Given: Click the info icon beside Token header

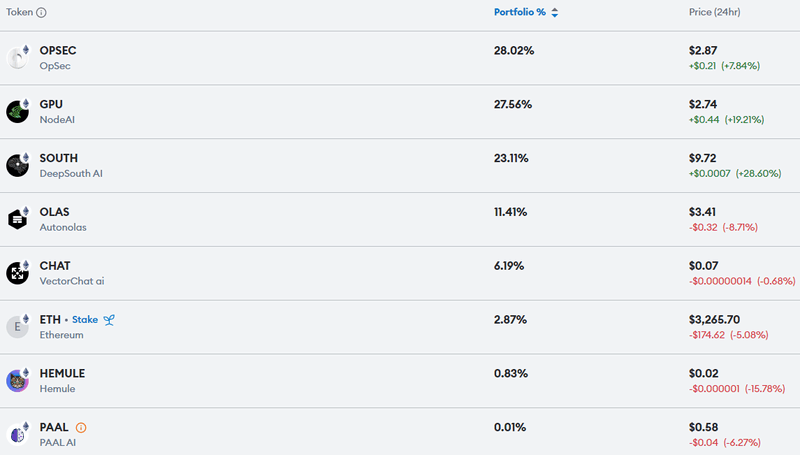Looking at the screenshot, I should click(41, 13).
